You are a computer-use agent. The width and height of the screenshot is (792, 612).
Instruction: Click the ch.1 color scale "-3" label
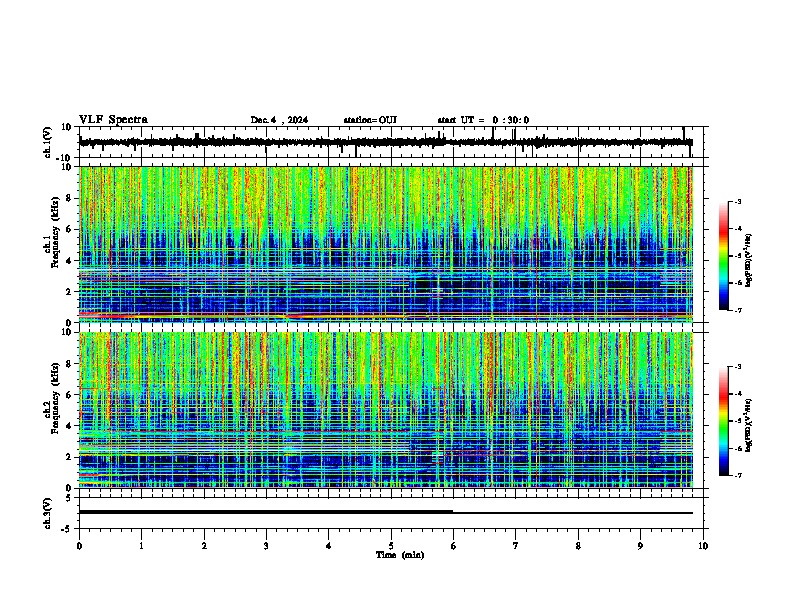click(x=737, y=202)
